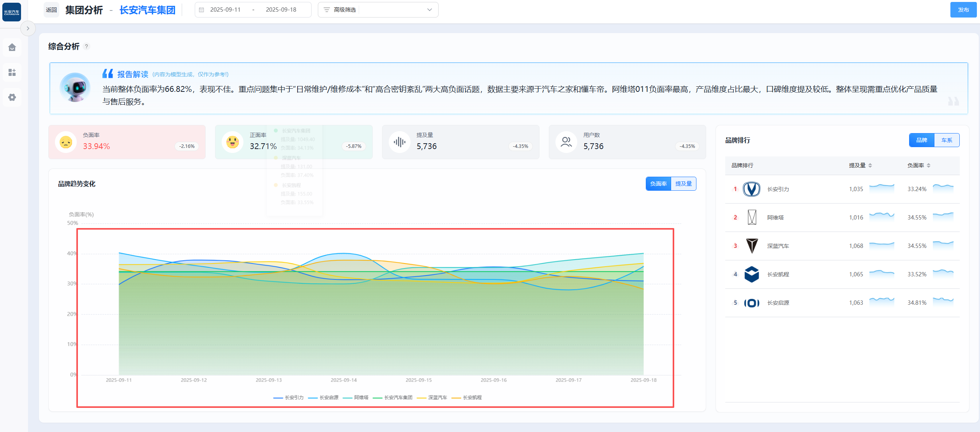Click the -5.87% change badge on 正面率
Viewport: 980px width, 432px height.
(354, 146)
